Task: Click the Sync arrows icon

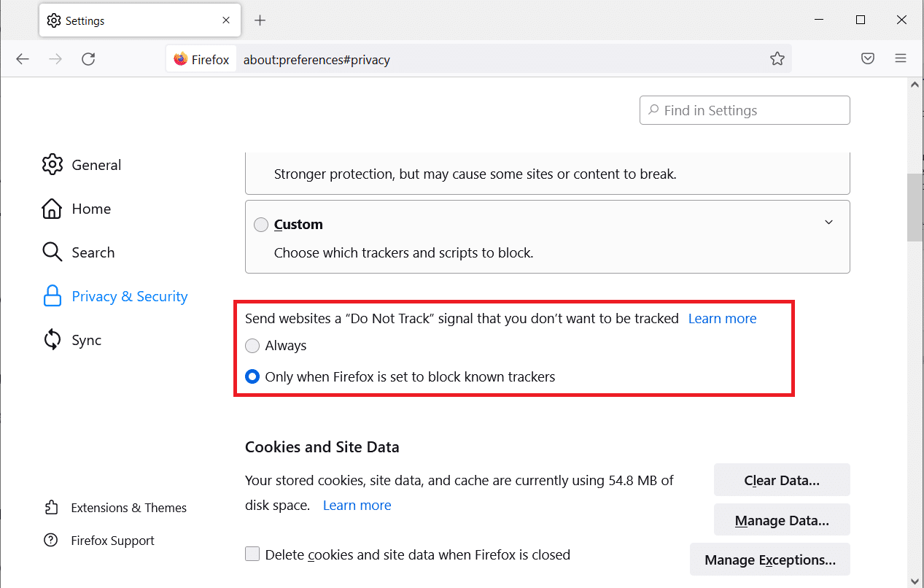Action: [x=52, y=340]
